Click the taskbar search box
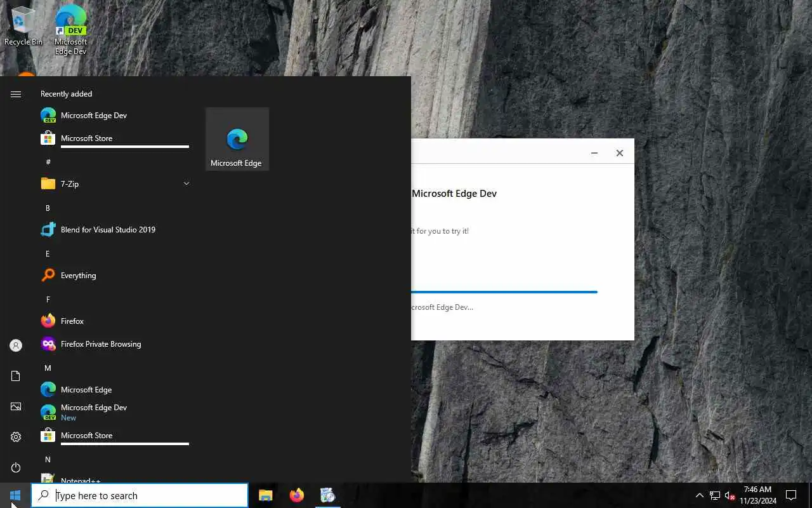812x508 pixels. [140, 495]
